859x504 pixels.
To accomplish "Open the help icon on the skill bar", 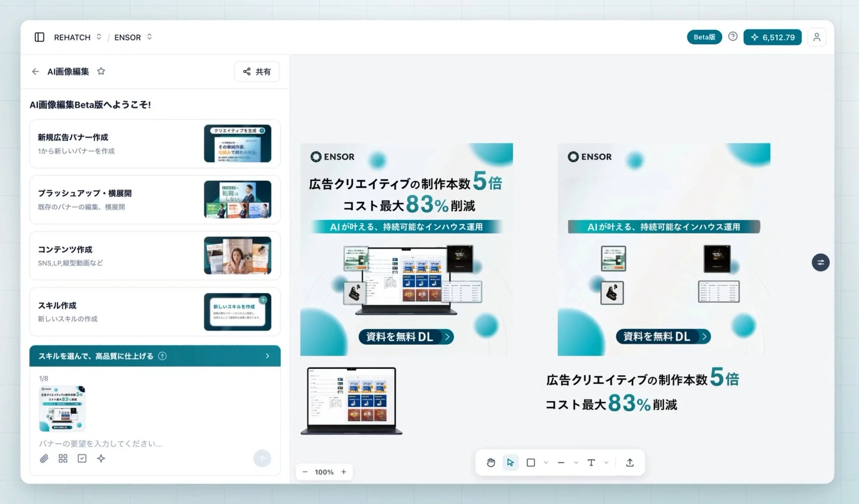I will [163, 356].
